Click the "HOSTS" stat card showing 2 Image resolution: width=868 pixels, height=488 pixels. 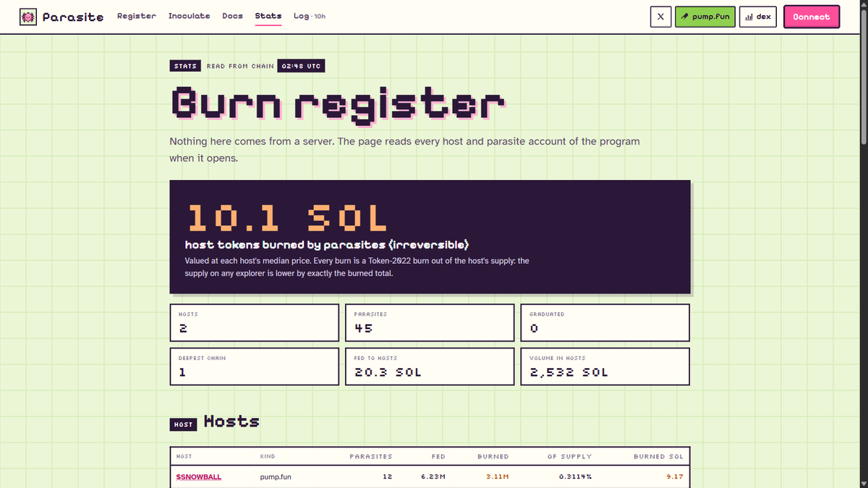(255, 322)
